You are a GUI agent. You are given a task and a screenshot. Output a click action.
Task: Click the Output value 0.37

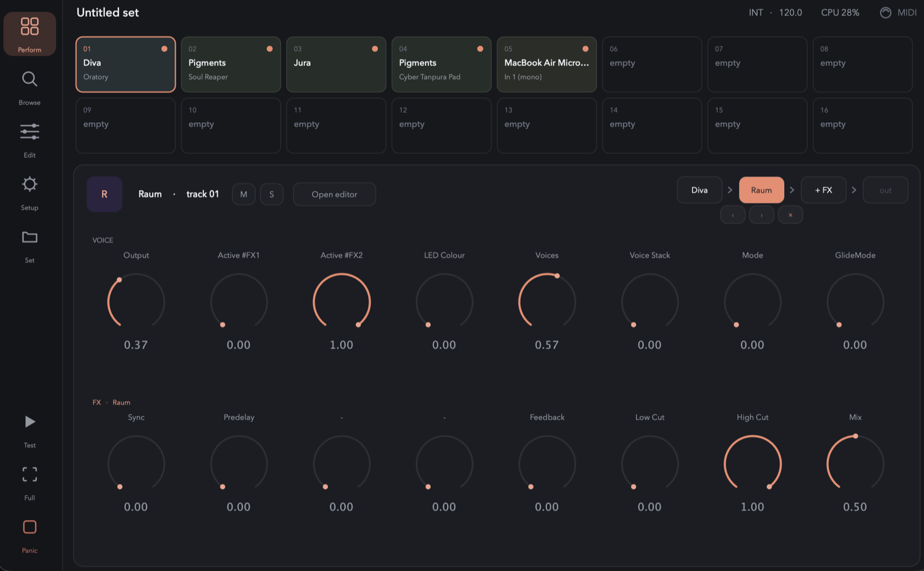click(x=136, y=345)
